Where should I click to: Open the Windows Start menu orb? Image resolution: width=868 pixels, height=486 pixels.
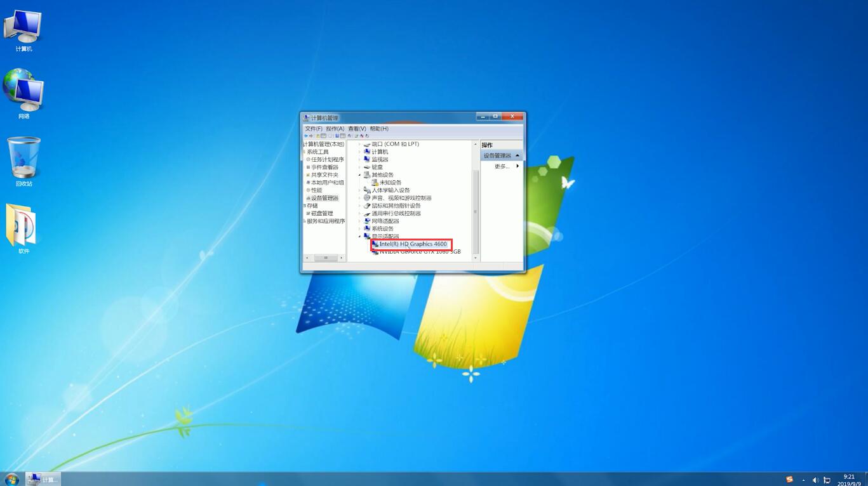[x=11, y=479]
